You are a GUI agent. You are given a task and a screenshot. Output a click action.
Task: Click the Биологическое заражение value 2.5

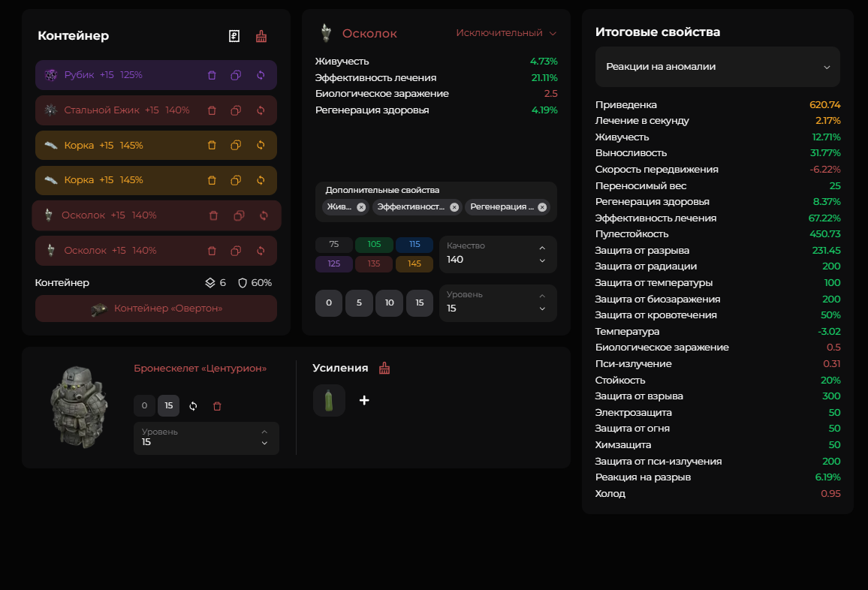click(551, 94)
